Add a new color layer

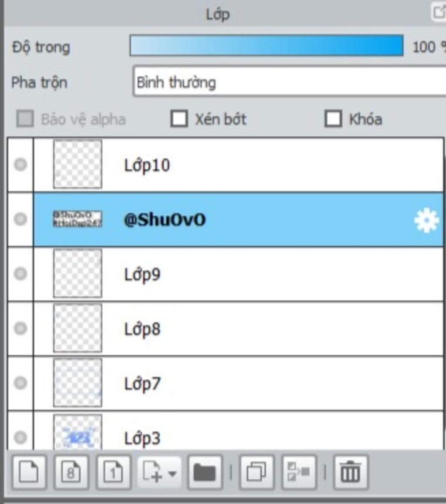click(x=29, y=473)
